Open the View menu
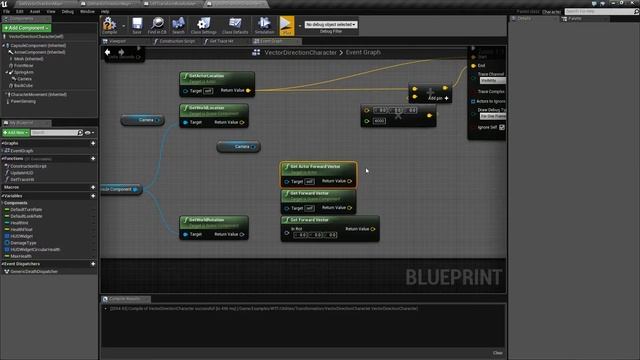 coord(51,11)
